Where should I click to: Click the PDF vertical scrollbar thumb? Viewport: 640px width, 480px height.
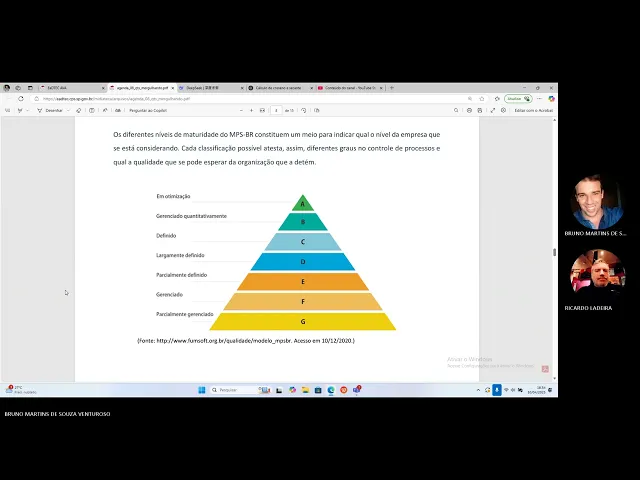coord(554,252)
